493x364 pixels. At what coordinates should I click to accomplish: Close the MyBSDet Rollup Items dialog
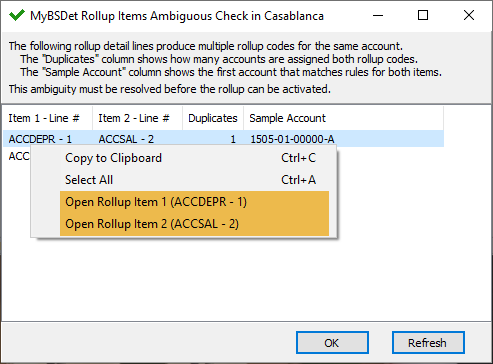tap(469, 15)
